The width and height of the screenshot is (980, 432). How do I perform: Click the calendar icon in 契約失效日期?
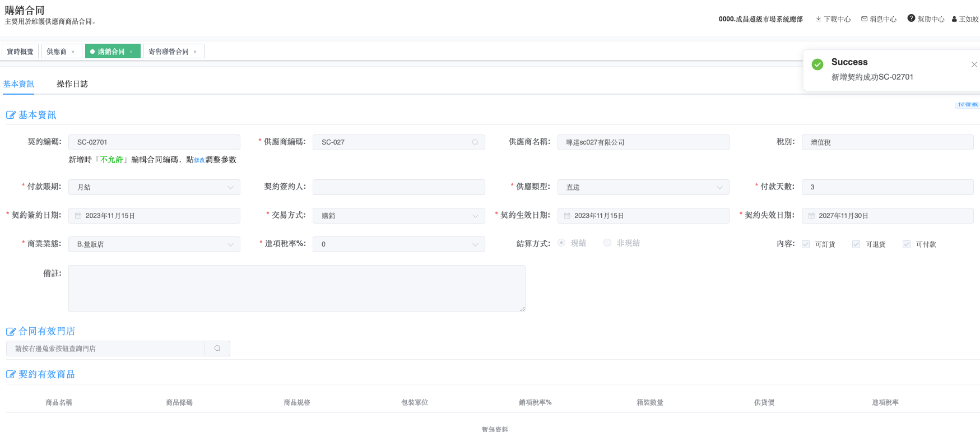811,216
